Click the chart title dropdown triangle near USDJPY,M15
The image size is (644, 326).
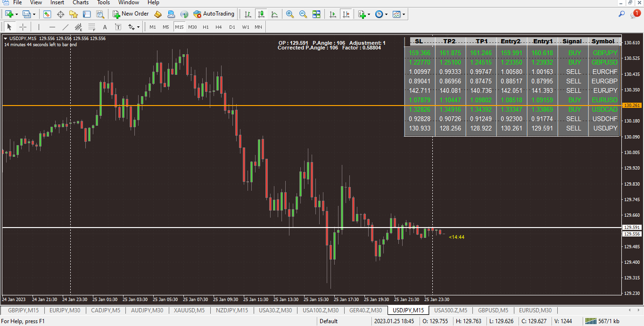coord(5,39)
